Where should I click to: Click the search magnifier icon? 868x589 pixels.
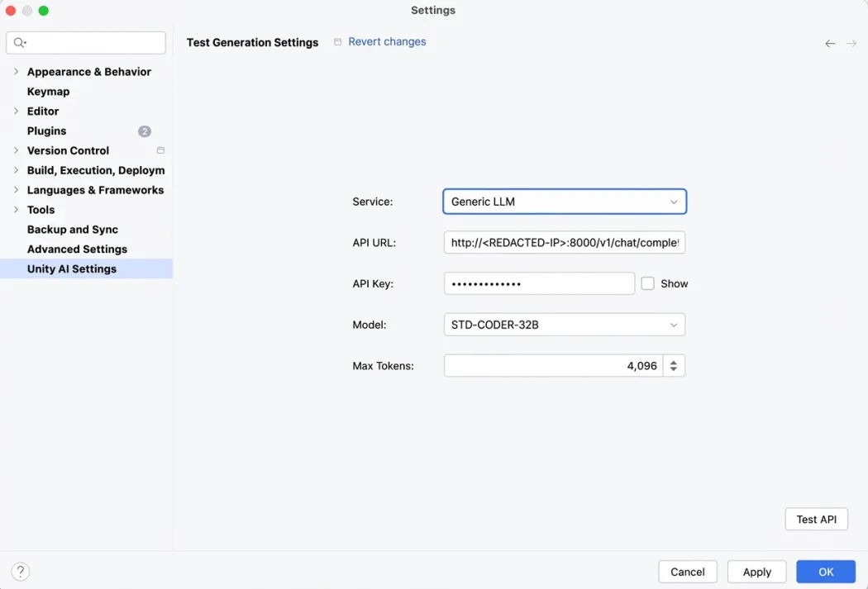click(20, 43)
